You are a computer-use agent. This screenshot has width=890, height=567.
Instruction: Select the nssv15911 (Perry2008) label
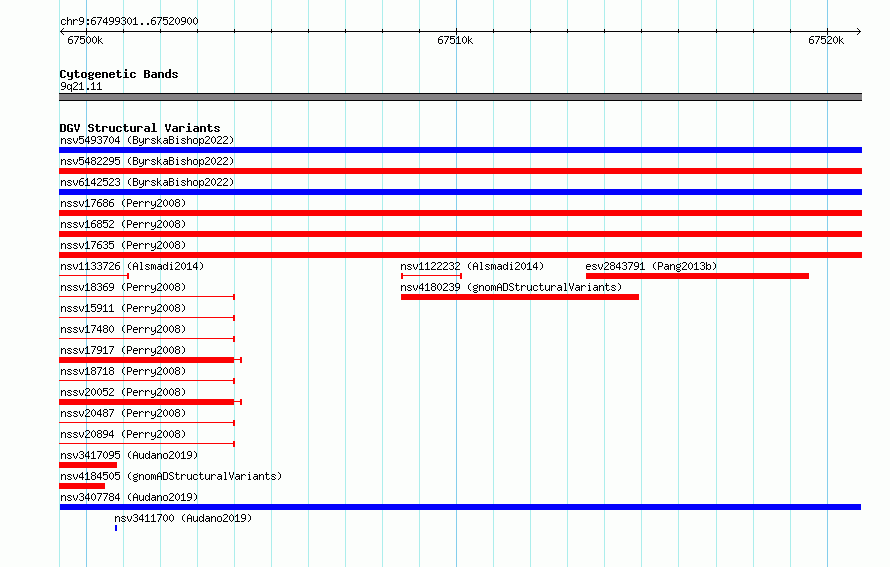tap(123, 308)
